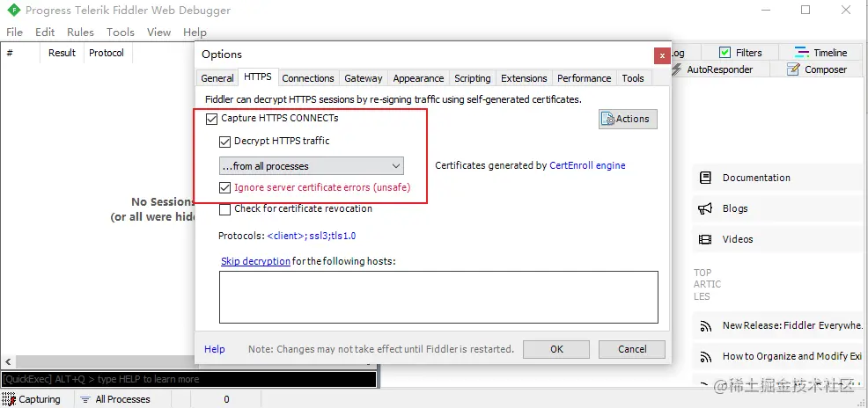Screen dimensions: 868x408
Task: Open the Edit menu
Action: 45,32
